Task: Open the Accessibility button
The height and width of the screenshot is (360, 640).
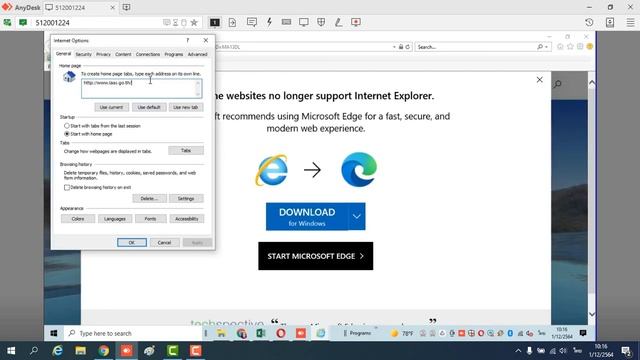Action: click(187, 219)
